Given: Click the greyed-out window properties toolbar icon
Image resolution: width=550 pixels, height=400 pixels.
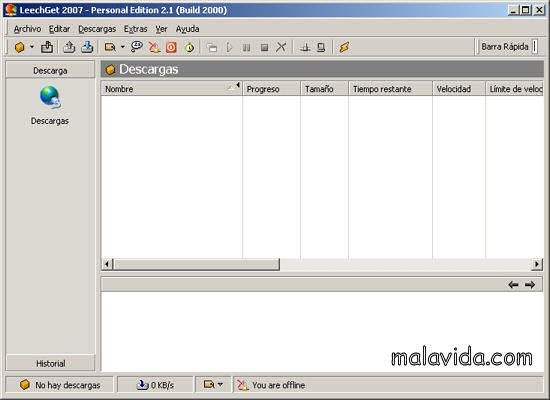Looking at the screenshot, I should [x=212, y=47].
